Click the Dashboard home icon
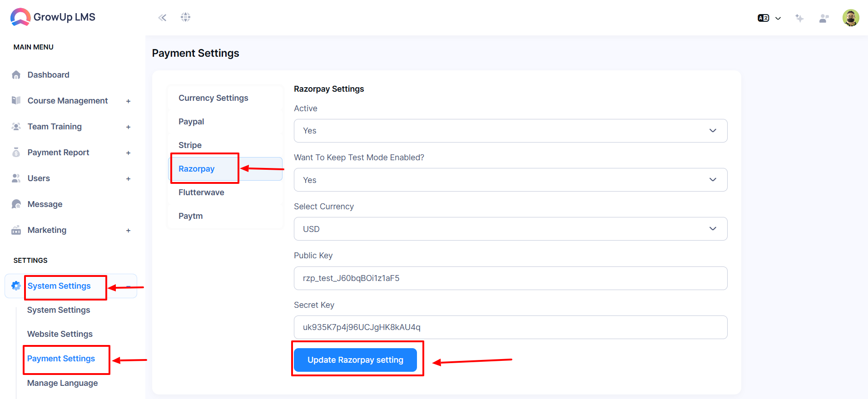The width and height of the screenshot is (868, 399). 16,75
